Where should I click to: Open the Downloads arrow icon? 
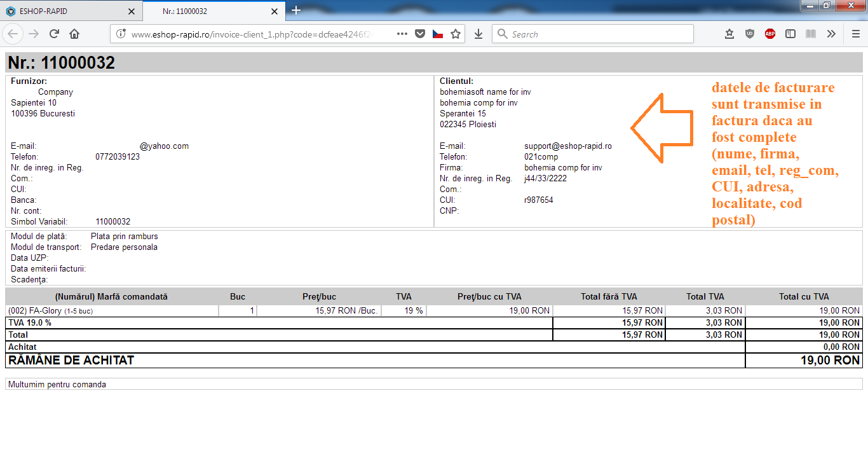[x=478, y=34]
